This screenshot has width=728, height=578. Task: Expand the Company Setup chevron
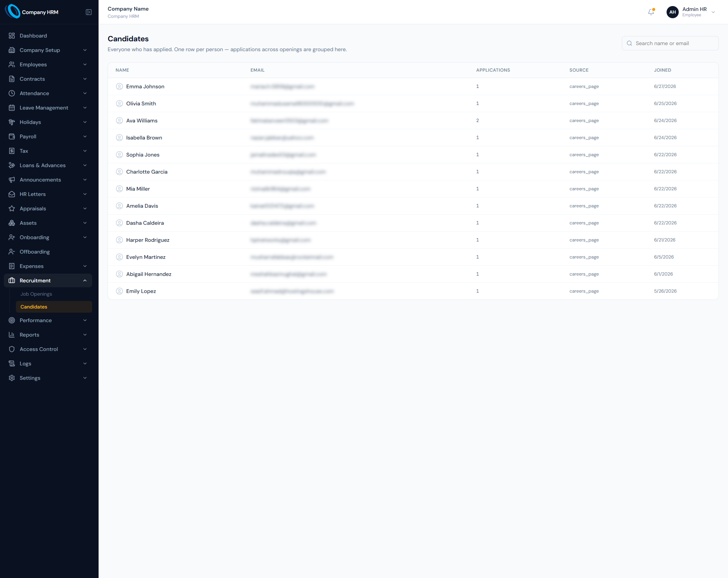85,50
